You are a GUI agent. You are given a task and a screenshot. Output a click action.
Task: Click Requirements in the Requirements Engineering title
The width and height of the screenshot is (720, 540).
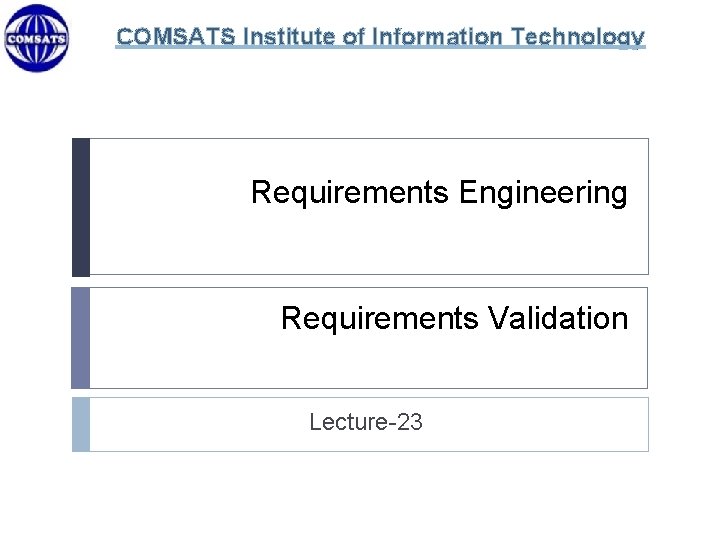click(x=350, y=192)
